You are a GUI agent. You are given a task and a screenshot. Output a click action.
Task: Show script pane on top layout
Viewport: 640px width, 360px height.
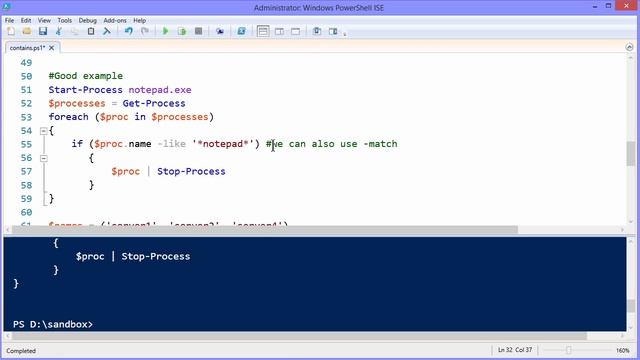(x=263, y=31)
